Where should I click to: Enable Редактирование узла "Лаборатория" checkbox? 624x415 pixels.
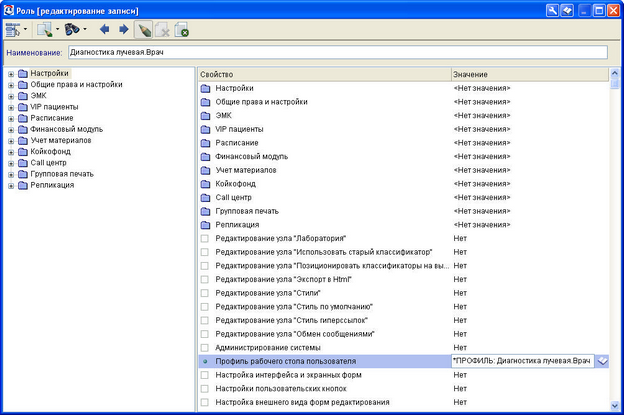tap(205, 238)
